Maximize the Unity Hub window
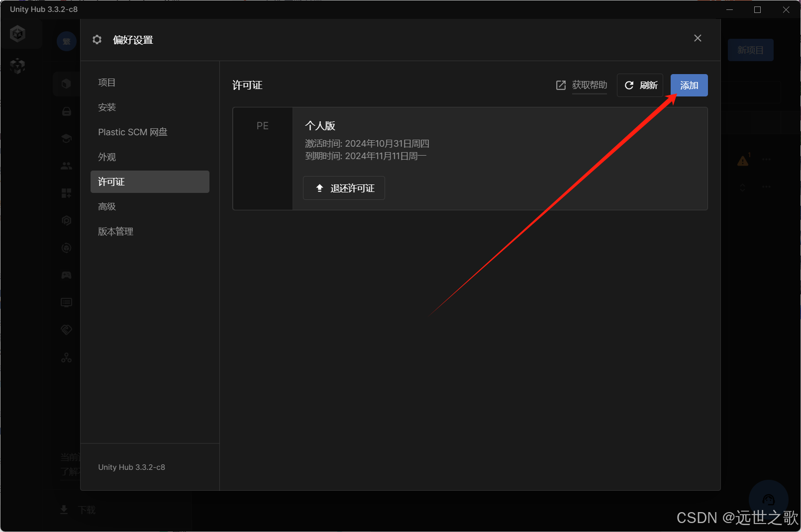 pos(757,9)
